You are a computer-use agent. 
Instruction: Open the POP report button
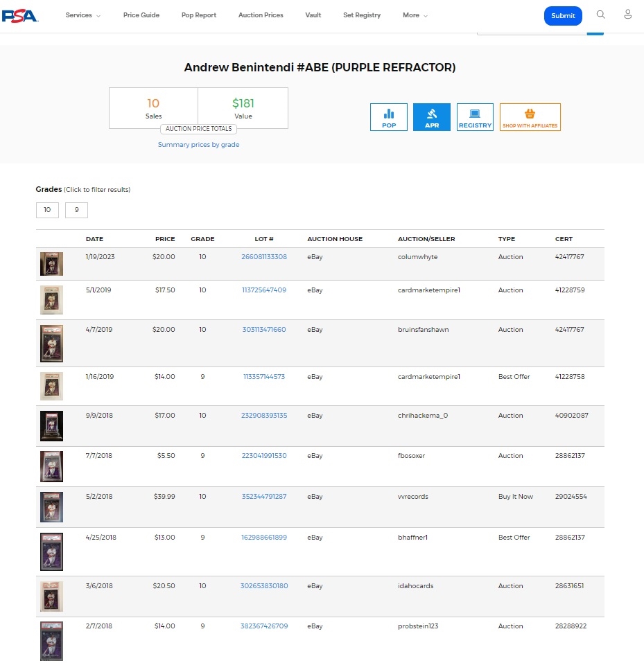(x=388, y=117)
